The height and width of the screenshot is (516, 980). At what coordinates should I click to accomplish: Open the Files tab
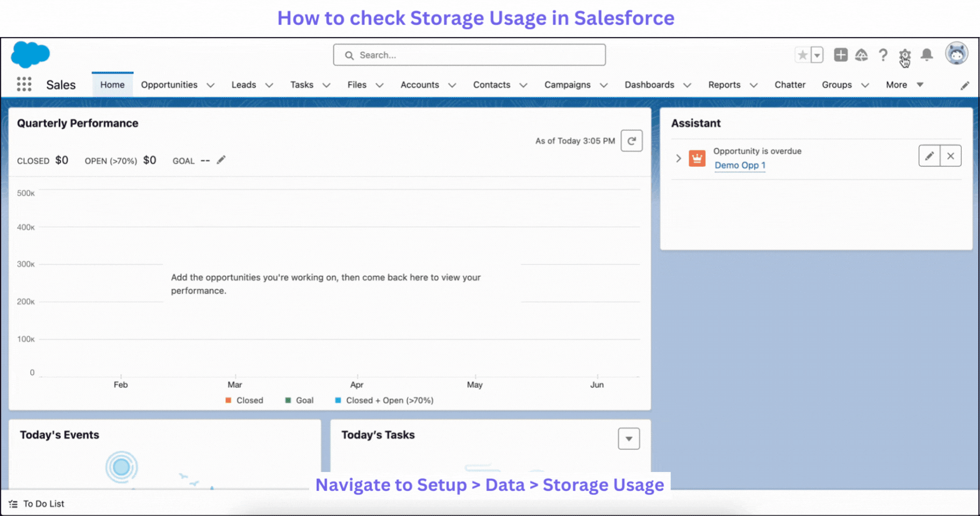point(357,85)
